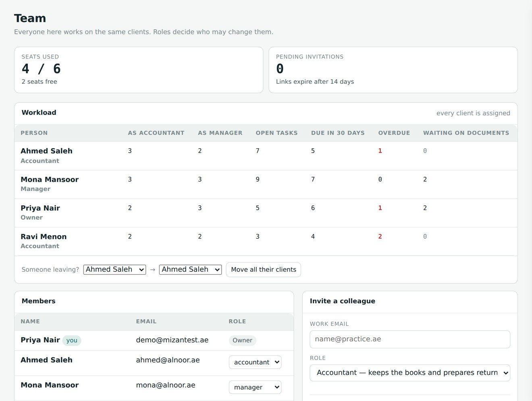Click Mona Mansoor's due in 30 days value 7

click(313, 180)
